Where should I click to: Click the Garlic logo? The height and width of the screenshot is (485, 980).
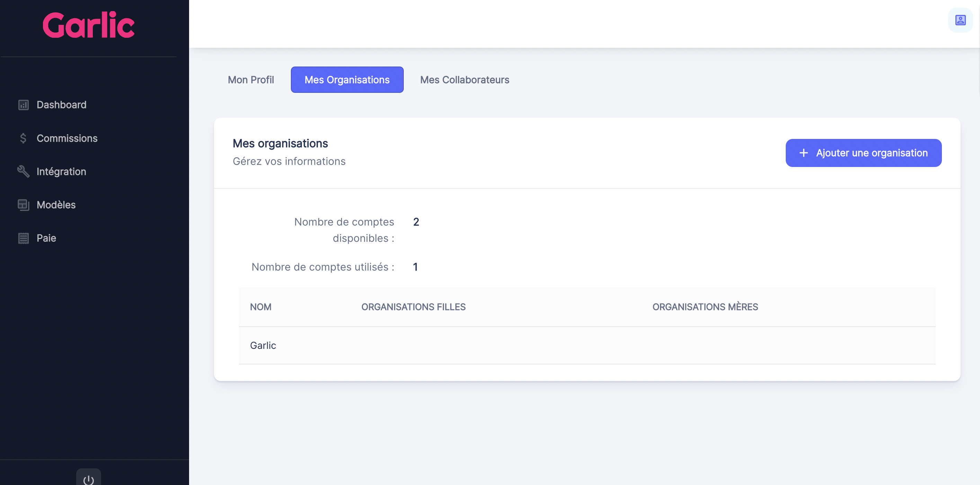point(89,25)
